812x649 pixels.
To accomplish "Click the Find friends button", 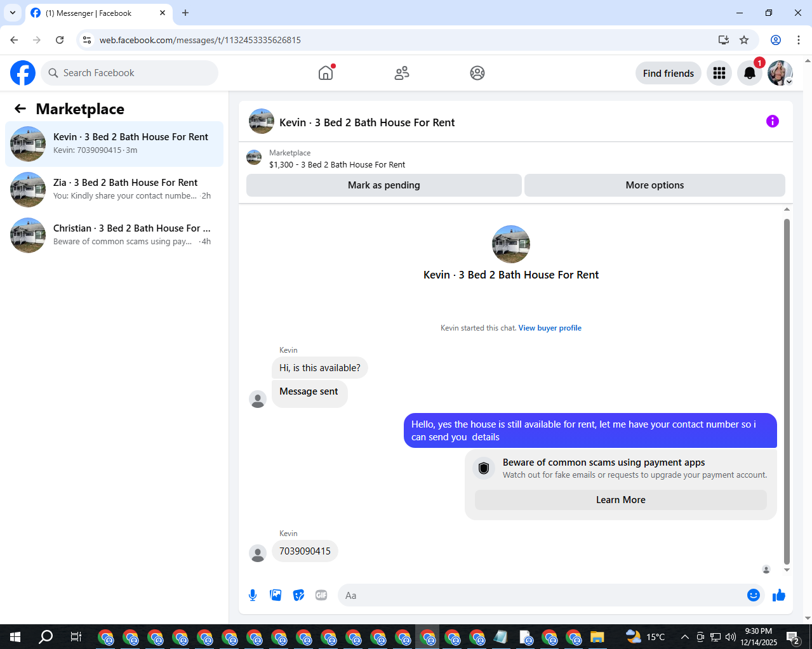I will click(x=669, y=73).
